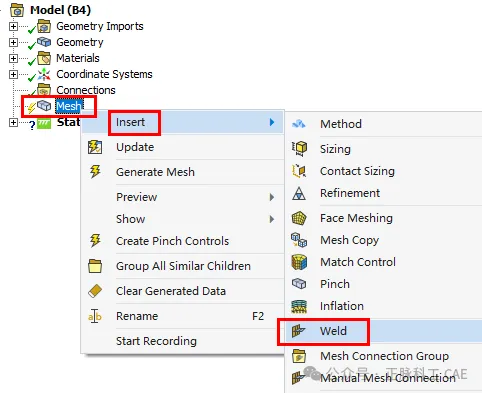The image size is (482, 393).
Task: Select Contact Sizing in submenu
Action: click(x=384, y=171)
